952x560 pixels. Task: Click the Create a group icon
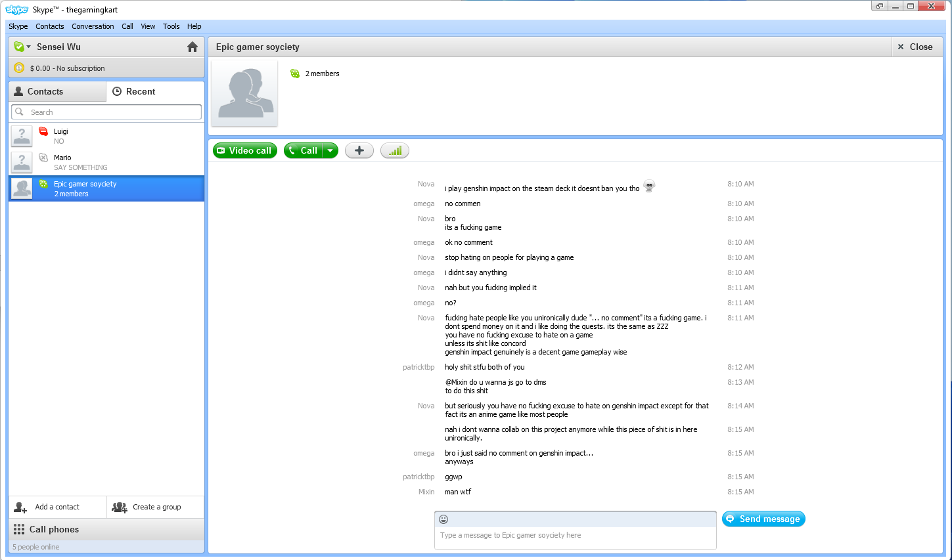(120, 507)
